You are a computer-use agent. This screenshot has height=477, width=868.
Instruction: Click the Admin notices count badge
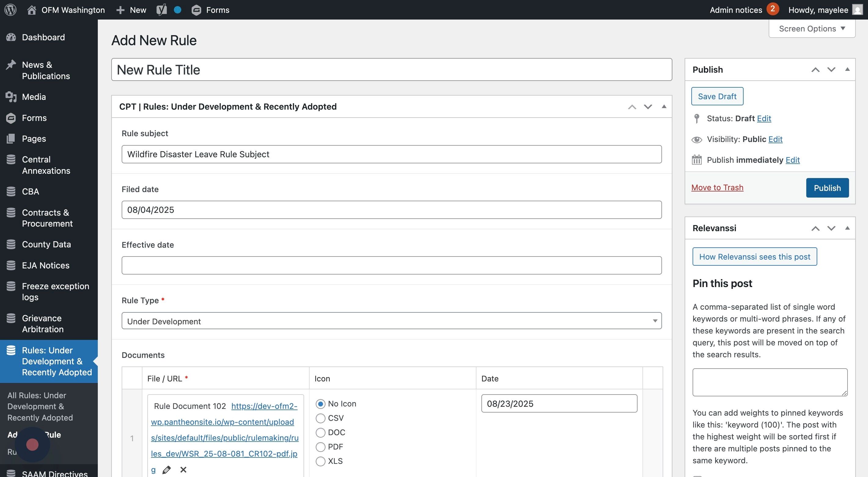tap(772, 9)
